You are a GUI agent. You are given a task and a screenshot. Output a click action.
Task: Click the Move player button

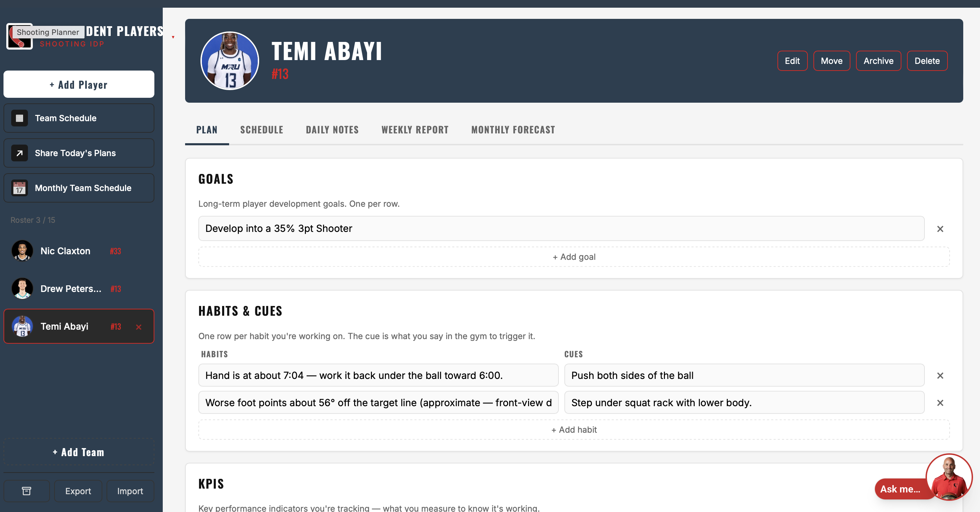(832, 61)
